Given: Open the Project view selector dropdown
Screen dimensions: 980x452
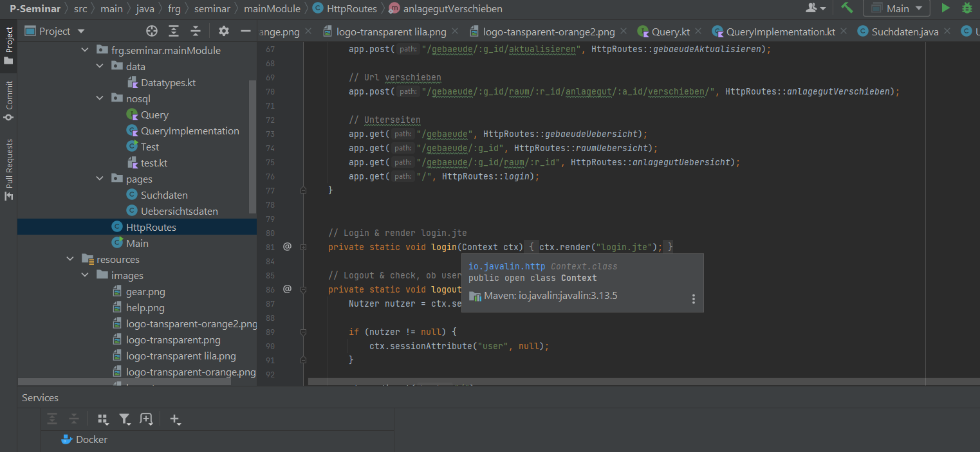Looking at the screenshot, I should pyautogui.click(x=55, y=31).
